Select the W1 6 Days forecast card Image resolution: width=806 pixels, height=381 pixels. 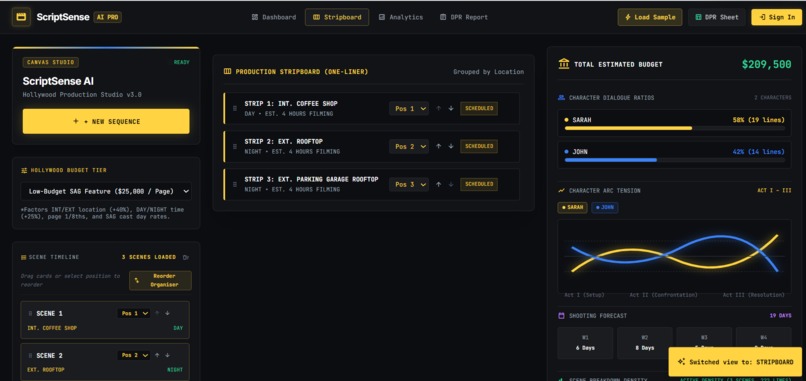pyautogui.click(x=585, y=343)
